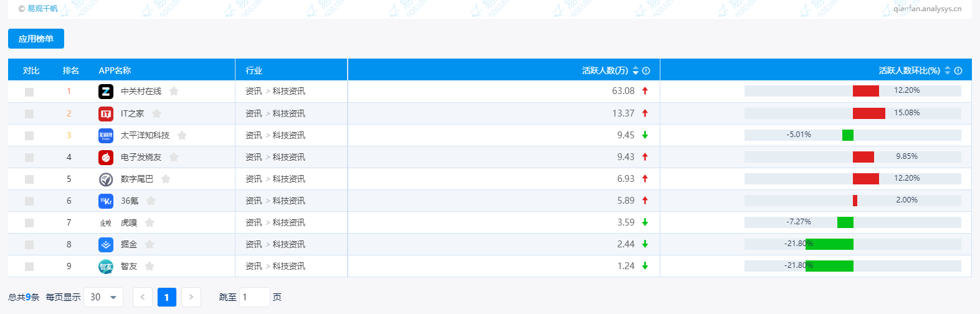Click the 36氪 app icon
The image size is (980, 314).
tap(106, 201)
